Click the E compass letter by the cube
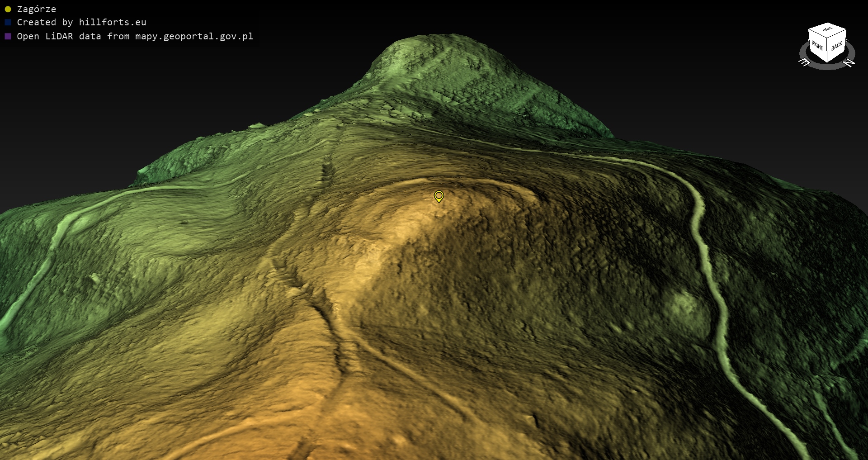 (x=805, y=62)
